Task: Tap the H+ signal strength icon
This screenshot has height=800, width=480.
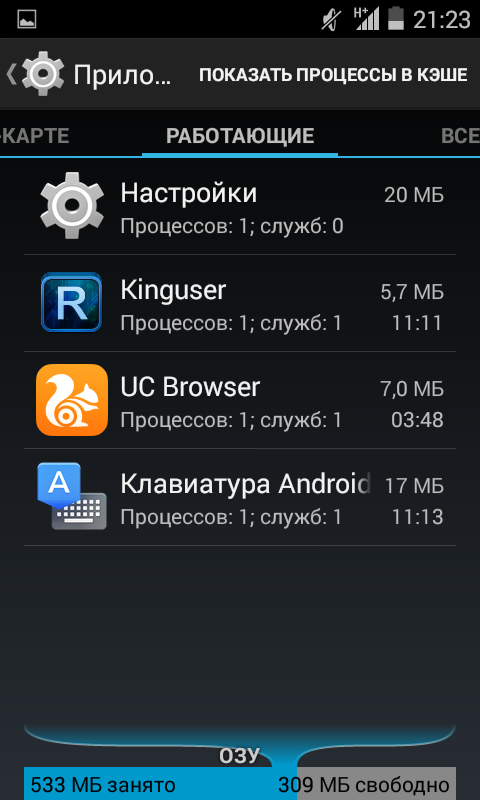Action: pyautogui.click(x=367, y=18)
